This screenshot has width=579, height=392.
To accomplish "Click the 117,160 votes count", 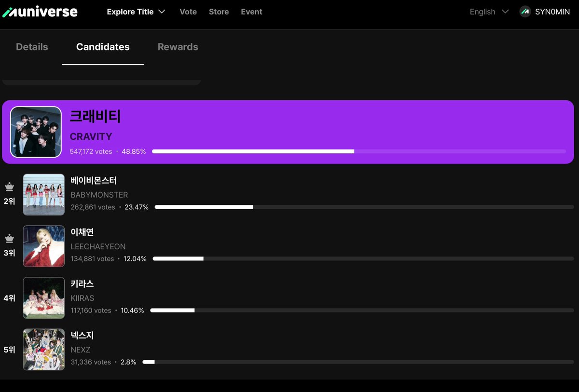I will (91, 310).
